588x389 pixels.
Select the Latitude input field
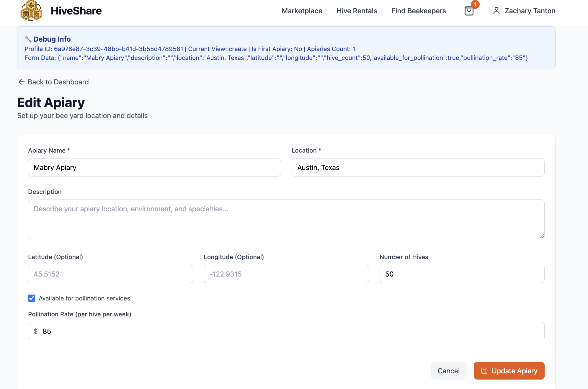[110, 274]
